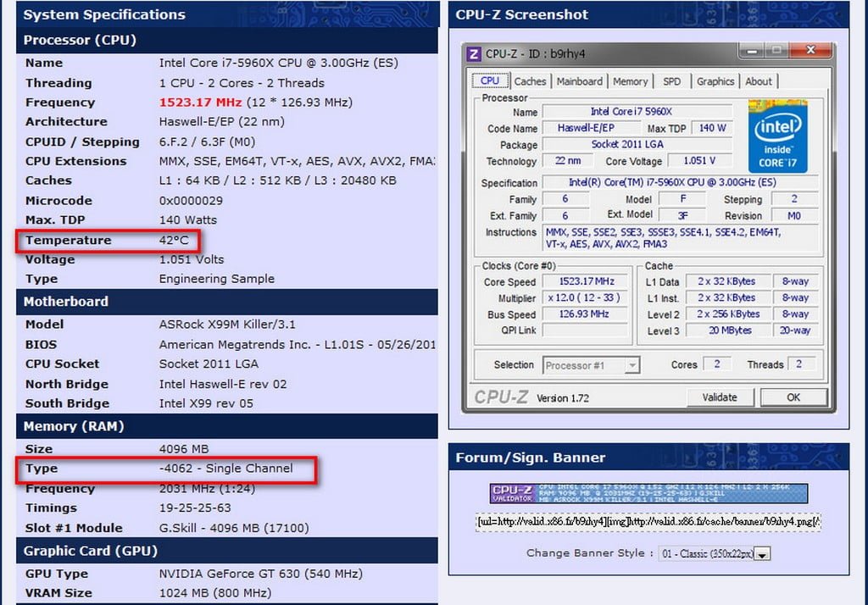Show the Graphics tab
The width and height of the screenshot is (868, 605).
coord(715,81)
